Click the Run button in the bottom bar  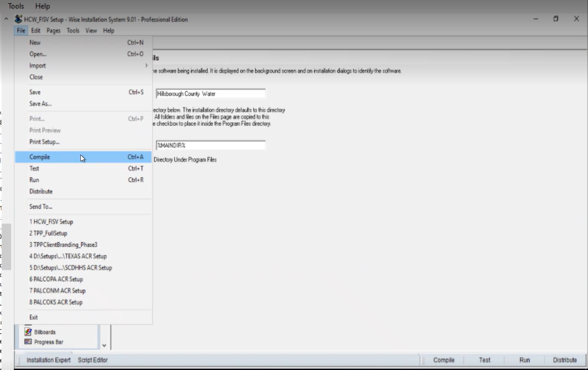coord(524,360)
